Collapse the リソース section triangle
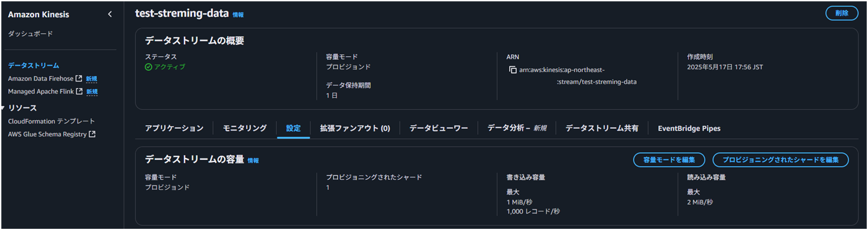The image size is (868, 230). pyautogui.click(x=4, y=108)
